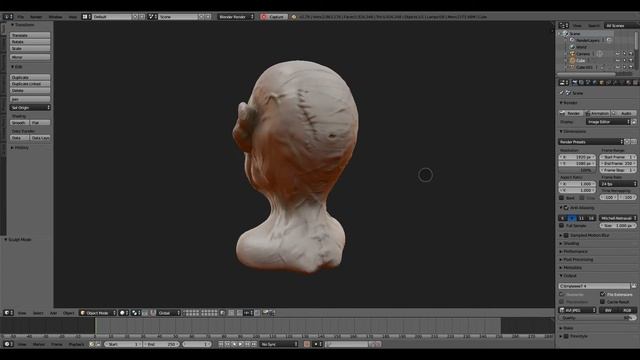Toggle the Cache Result checkbox
640x360 pixels.
click(602, 302)
